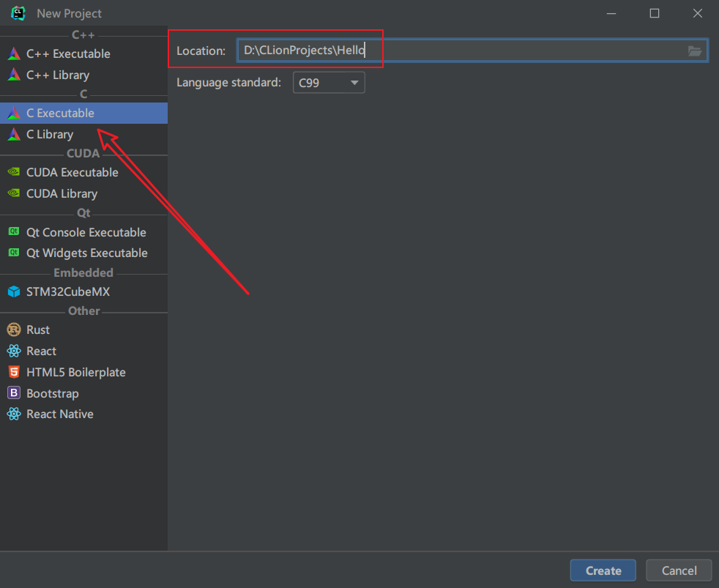This screenshot has width=719, height=588.
Task: Click the CLion logo in the title bar
Action: pos(18,13)
